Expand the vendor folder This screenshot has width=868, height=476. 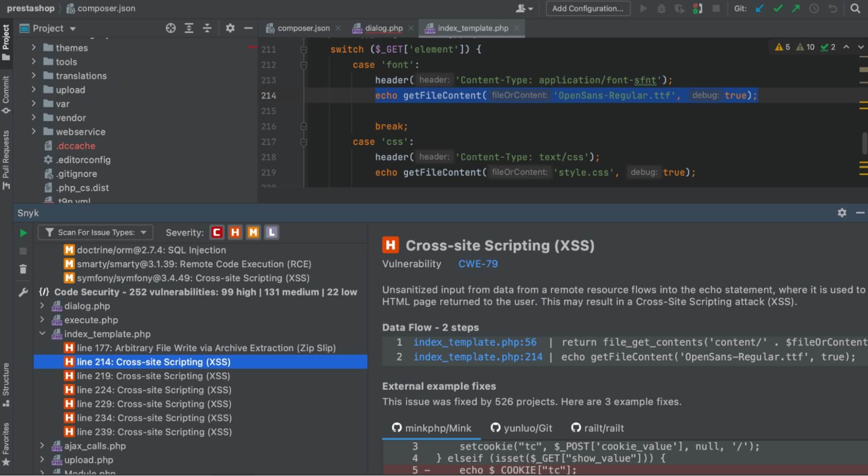click(33, 117)
